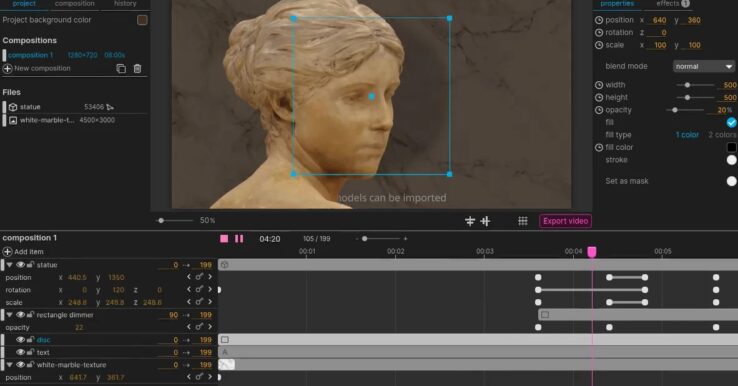
Task: Add statue file to composition arrow icon
Action: tap(110, 107)
